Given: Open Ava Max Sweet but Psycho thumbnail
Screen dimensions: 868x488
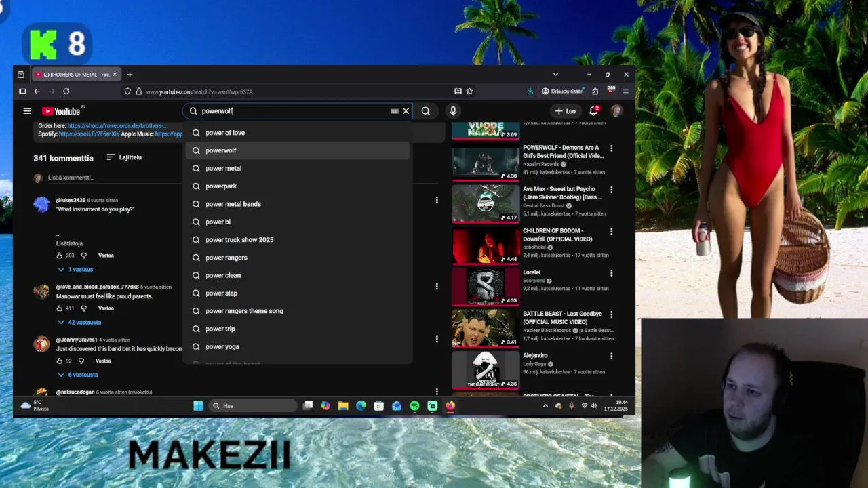Looking at the screenshot, I should click(x=486, y=203).
